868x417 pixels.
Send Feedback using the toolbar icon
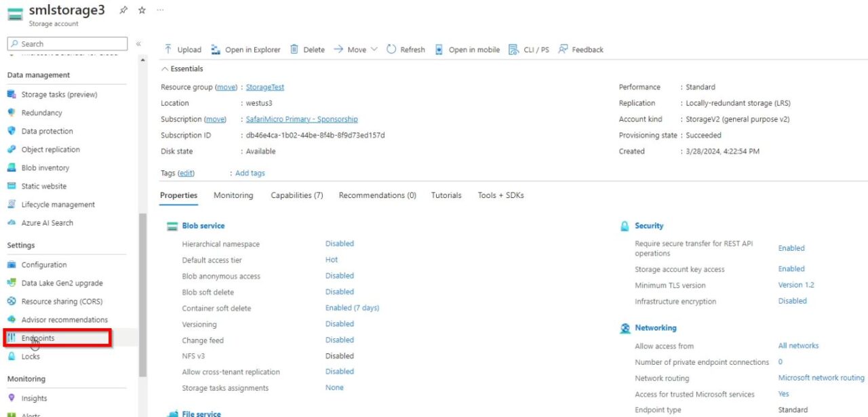(580, 49)
